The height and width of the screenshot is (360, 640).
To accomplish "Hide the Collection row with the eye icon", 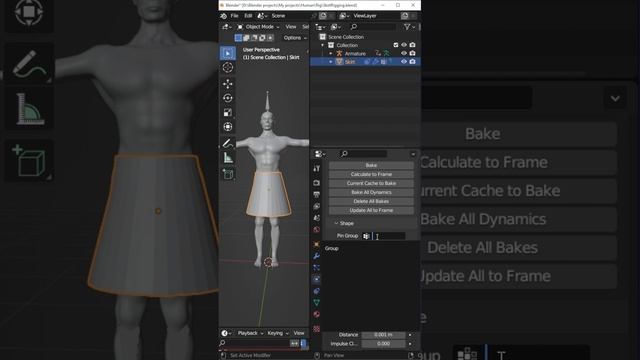I will click(404, 45).
